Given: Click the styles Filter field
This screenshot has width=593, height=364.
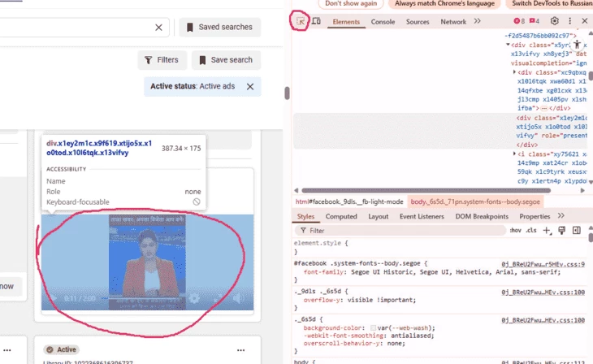Looking at the screenshot, I should [400, 231].
